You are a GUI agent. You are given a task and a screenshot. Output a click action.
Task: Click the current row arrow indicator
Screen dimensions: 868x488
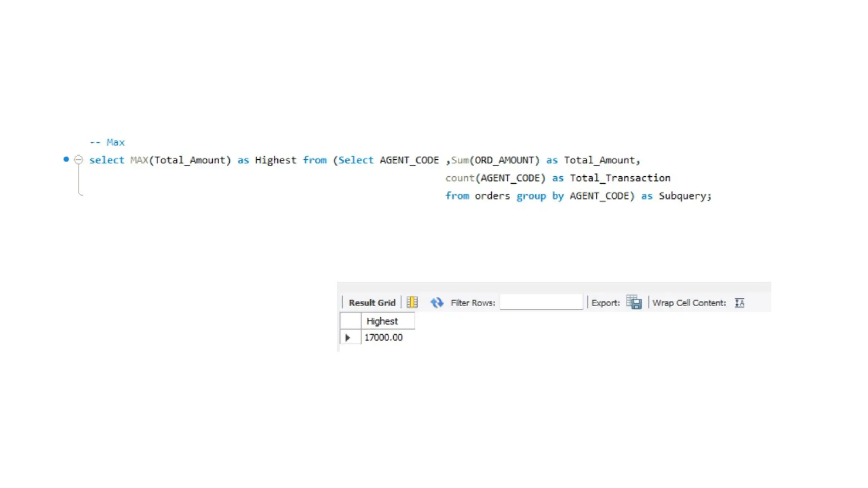click(348, 338)
